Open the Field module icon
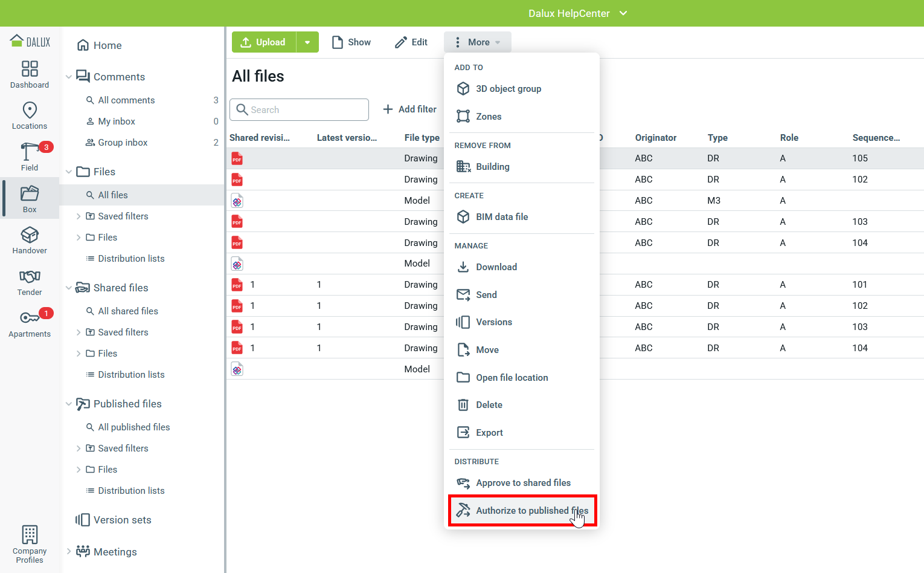This screenshot has height=573, width=924. 30,157
